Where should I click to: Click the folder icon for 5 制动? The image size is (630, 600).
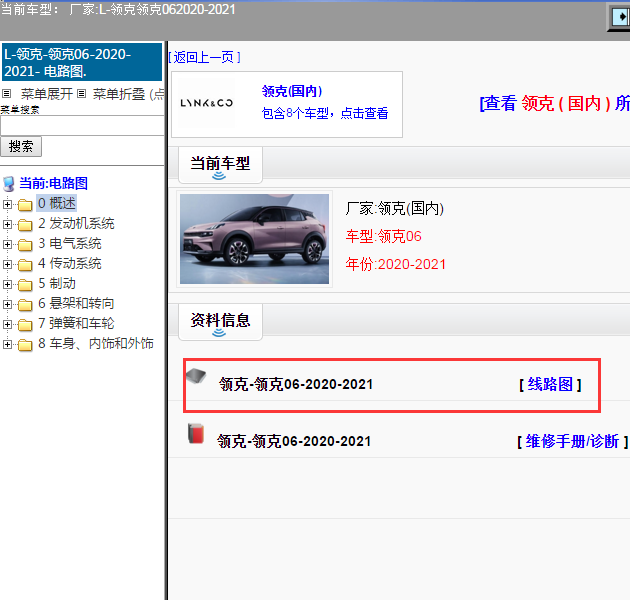click(x=25, y=285)
